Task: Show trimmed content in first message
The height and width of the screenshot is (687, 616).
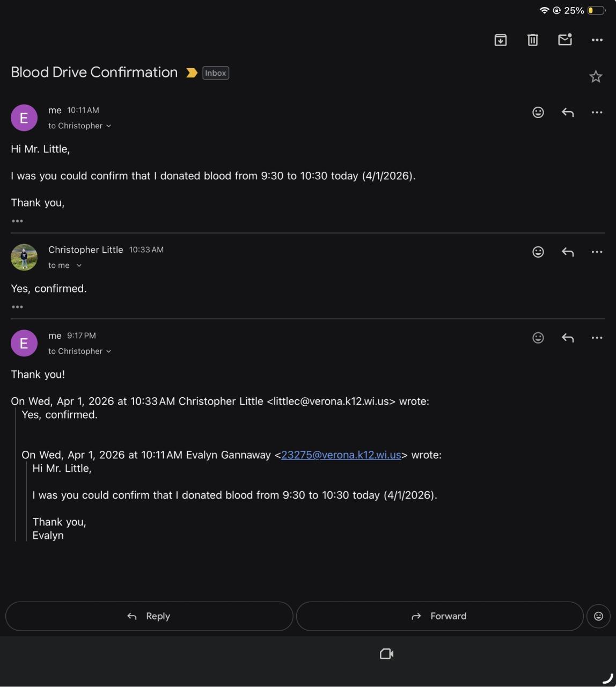Action: [17, 221]
